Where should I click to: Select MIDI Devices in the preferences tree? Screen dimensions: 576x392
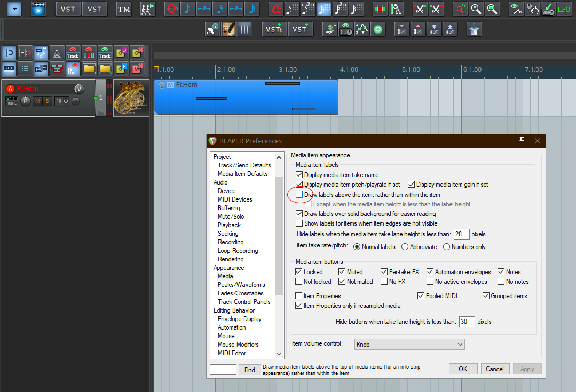[x=235, y=199]
